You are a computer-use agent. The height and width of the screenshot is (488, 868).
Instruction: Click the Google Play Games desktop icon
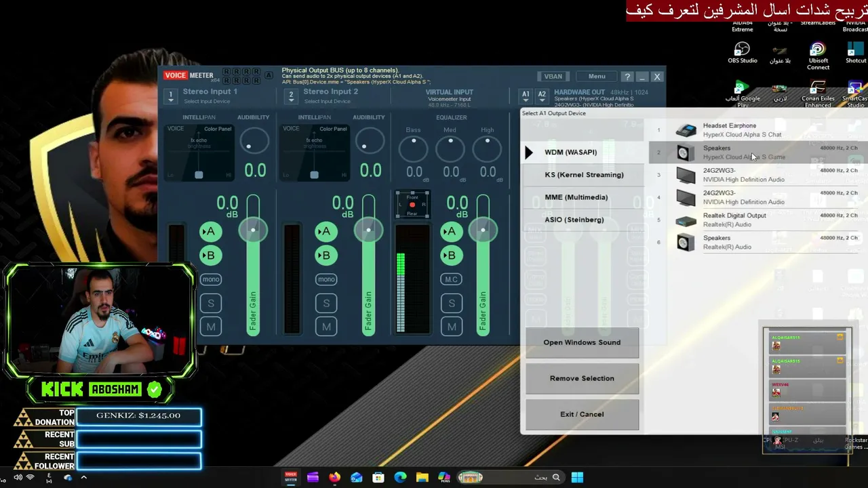(x=743, y=94)
